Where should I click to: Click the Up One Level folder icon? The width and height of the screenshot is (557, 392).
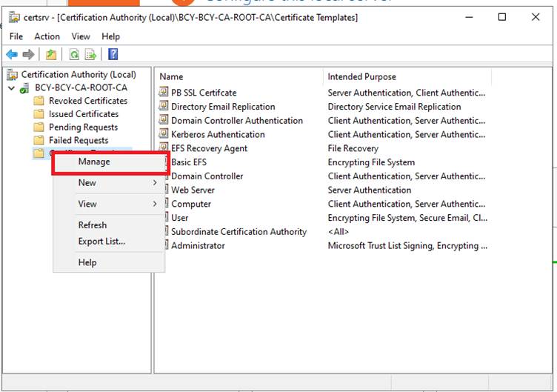click(50, 54)
